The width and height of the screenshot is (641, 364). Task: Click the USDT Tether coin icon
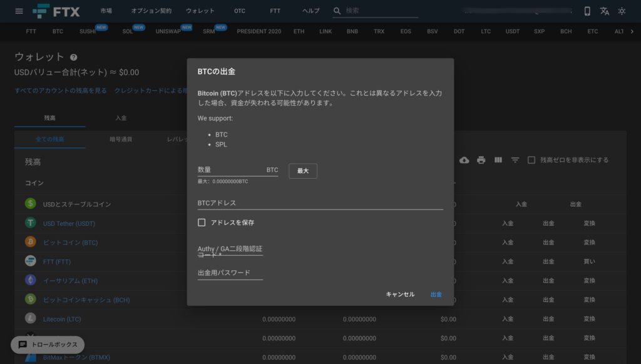pyautogui.click(x=30, y=223)
